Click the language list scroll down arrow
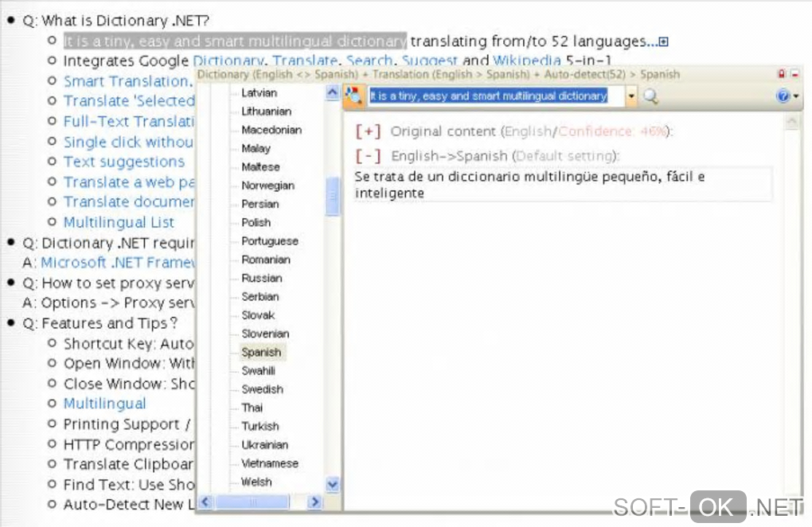 click(x=333, y=485)
